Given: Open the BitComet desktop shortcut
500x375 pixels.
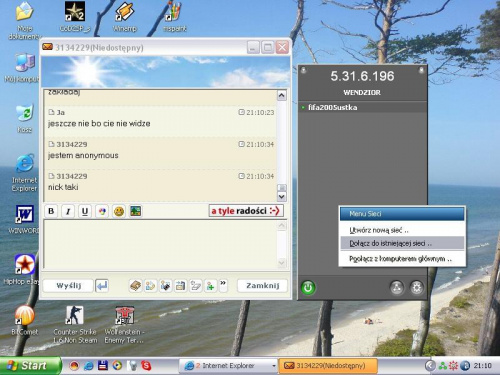Looking at the screenshot, I should point(24,320).
